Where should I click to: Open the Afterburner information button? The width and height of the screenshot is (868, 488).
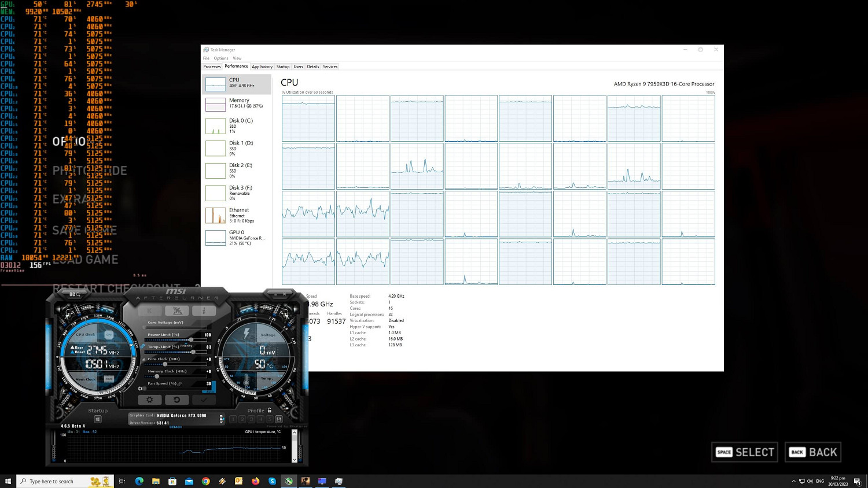pyautogui.click(x=203, y=311)
